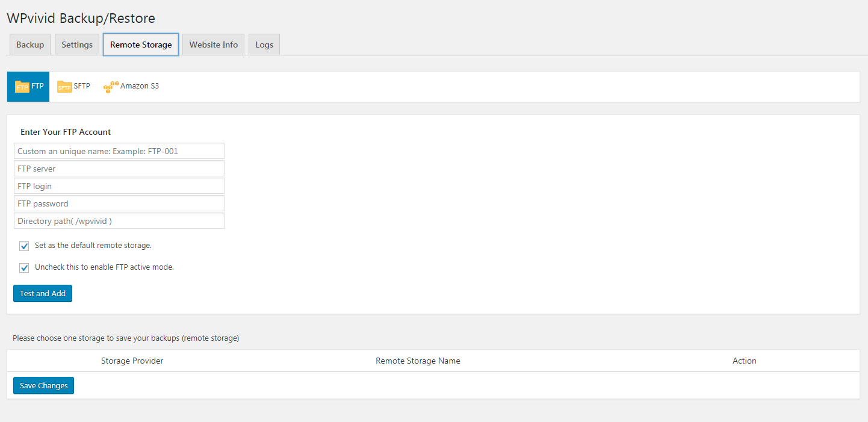The image size is (868, 422).
Task: Select the FTP storage provider icon
Action: [28, 86]
